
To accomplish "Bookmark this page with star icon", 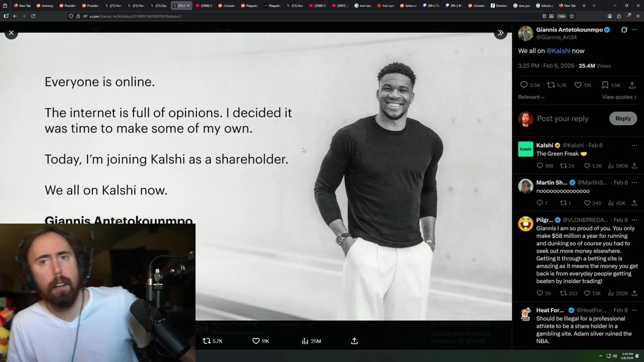I will pos(572,16).
